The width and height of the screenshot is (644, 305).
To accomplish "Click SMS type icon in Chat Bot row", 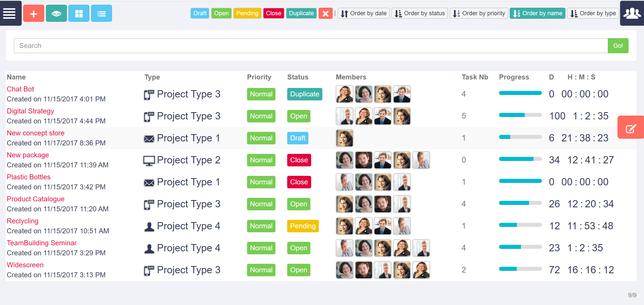I will (x=149, y=95).
